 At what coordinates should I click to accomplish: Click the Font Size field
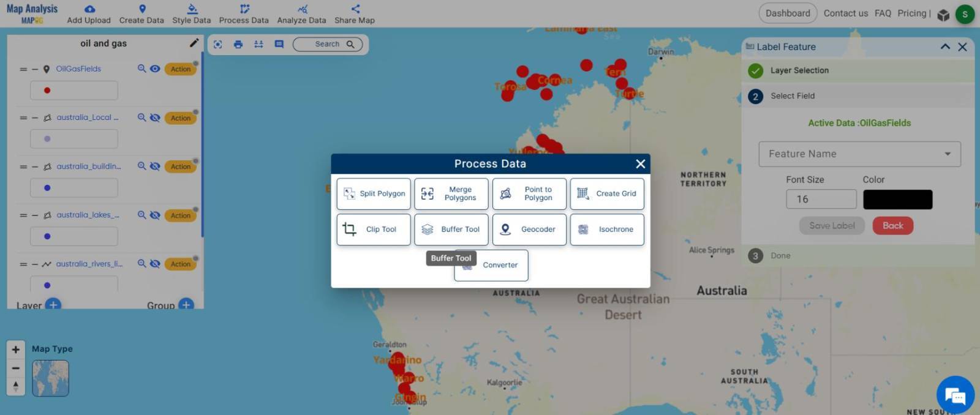point(821,199)
